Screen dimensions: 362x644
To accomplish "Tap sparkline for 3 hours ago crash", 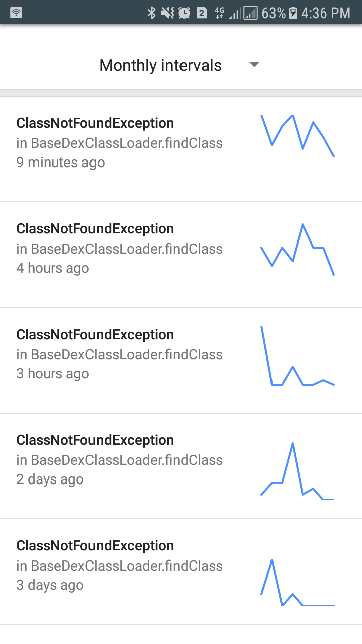I will [x=298, y=356].
